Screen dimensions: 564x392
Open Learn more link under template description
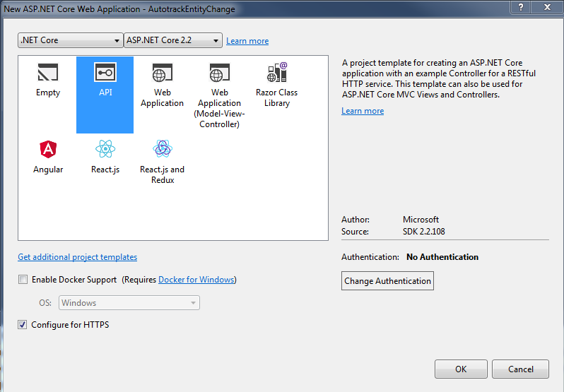pos(362,111)
